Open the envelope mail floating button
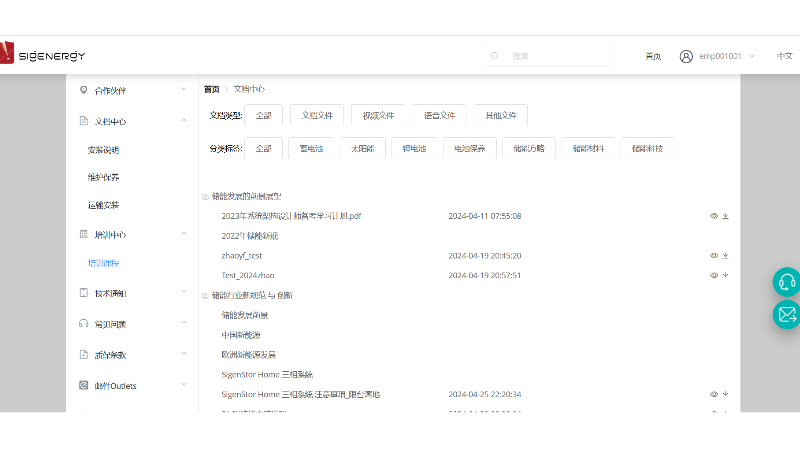Screen dimensions: 800x453 786,315
